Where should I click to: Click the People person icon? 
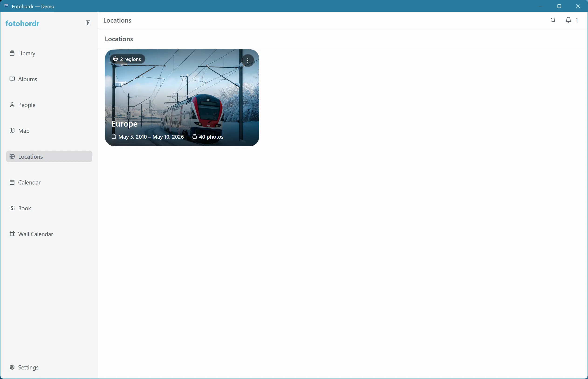point(12,105)
